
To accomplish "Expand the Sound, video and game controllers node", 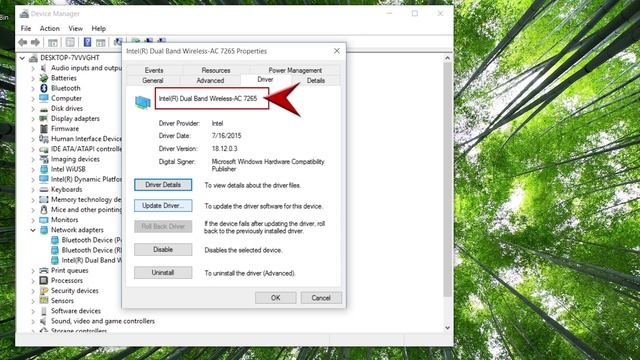I will tap(33, 321).
